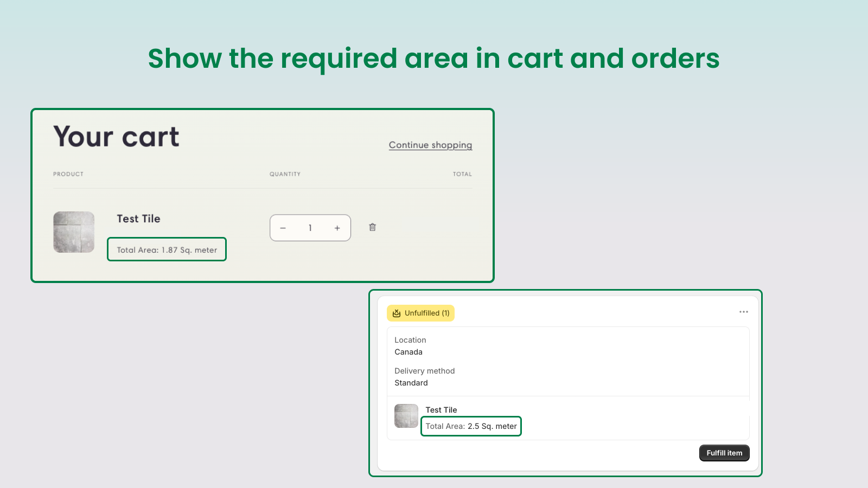Click the Location label in the order card
This screenshot has width=868, height=488.
(x=410, y=340)
